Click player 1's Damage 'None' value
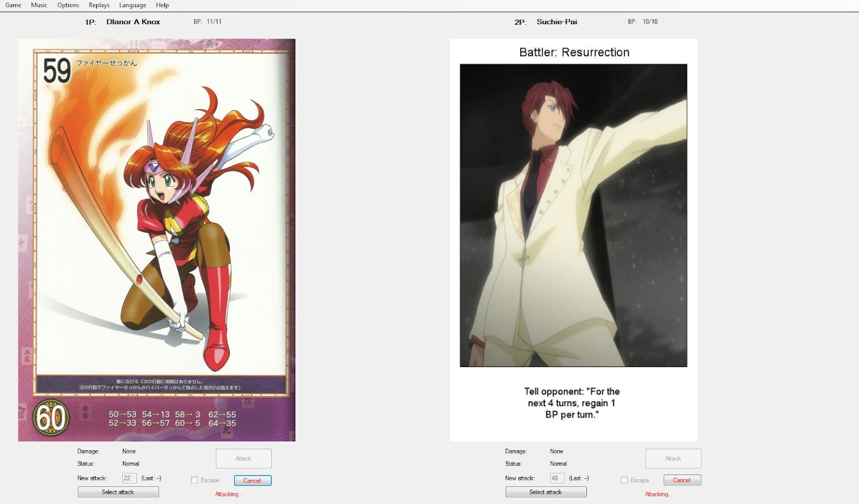The image size is (859, 504). point(129,451)
